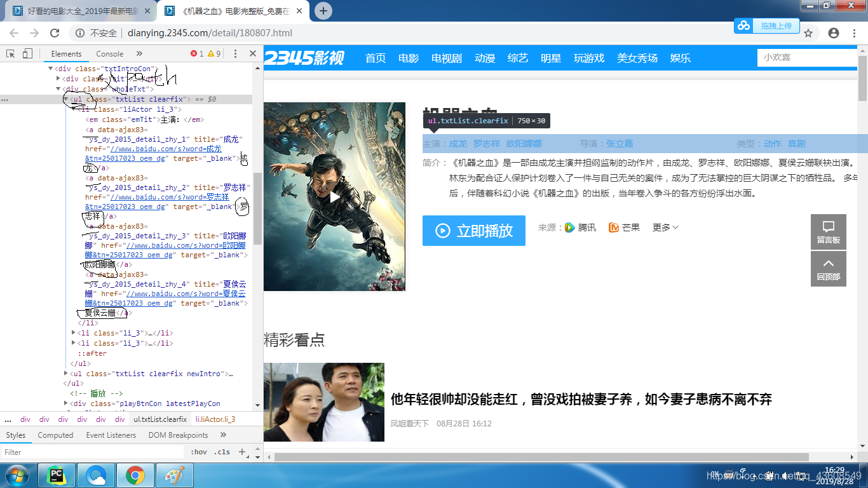
Task: Click the 立即播放 button
Action: point(474,231)
